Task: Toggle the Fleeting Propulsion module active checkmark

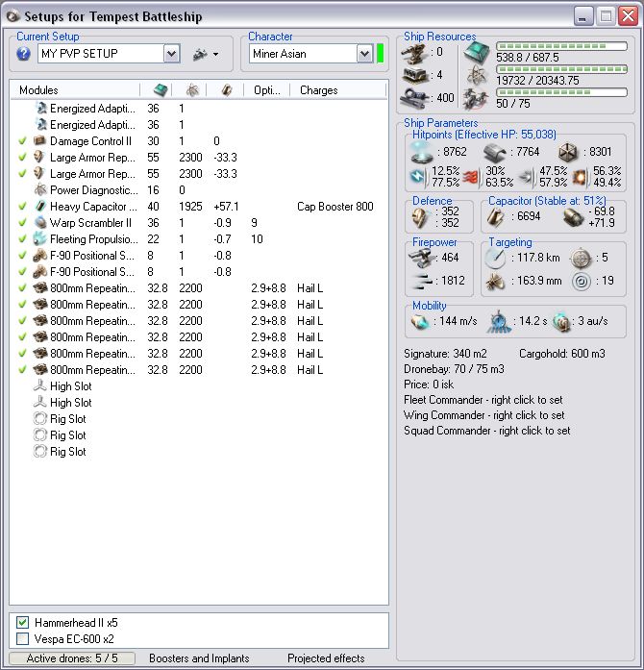Action: click(x=22, y=238)
